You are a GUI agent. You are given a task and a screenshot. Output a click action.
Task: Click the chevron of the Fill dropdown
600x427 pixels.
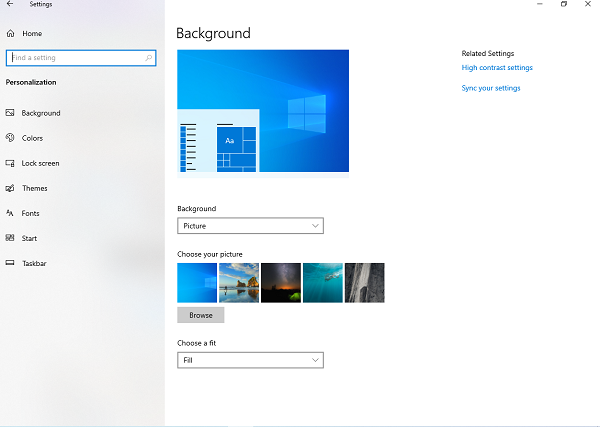pos(315,360)
